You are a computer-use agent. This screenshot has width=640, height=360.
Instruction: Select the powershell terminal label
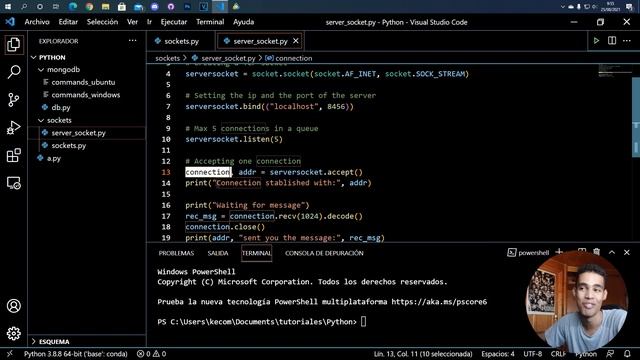click(528, 253)
